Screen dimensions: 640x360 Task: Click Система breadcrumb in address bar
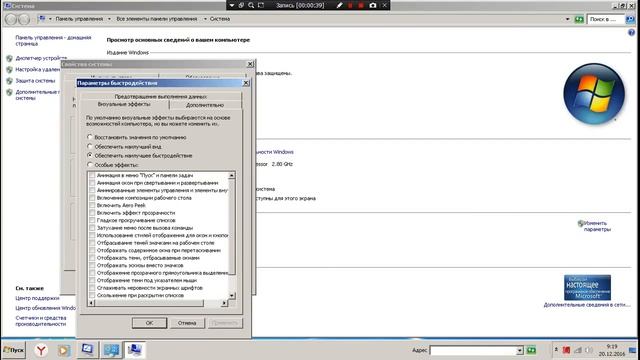pos(220,19)
